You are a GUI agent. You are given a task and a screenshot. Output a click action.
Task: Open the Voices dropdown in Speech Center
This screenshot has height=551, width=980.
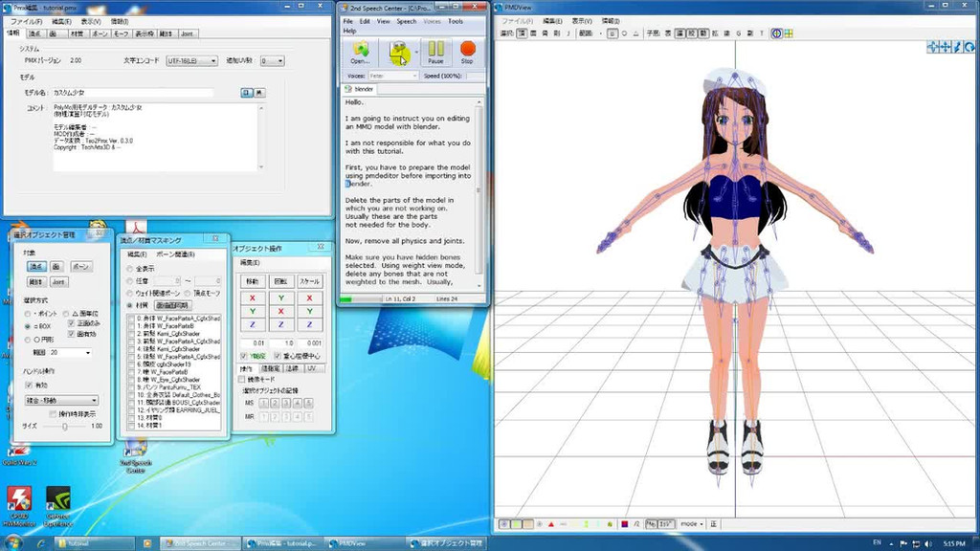click(x=392, y=77)
